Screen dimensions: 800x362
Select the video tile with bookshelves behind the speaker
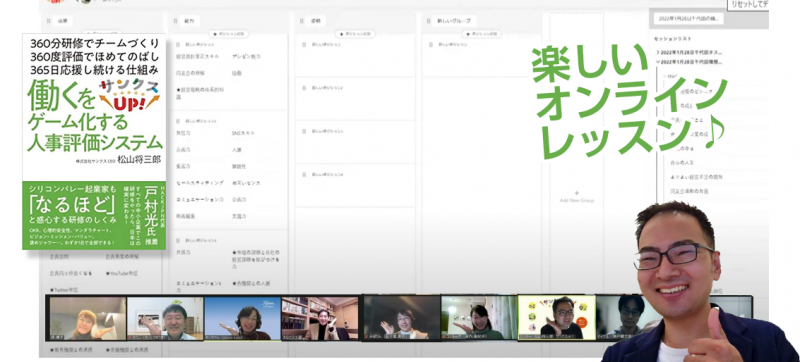320,318
